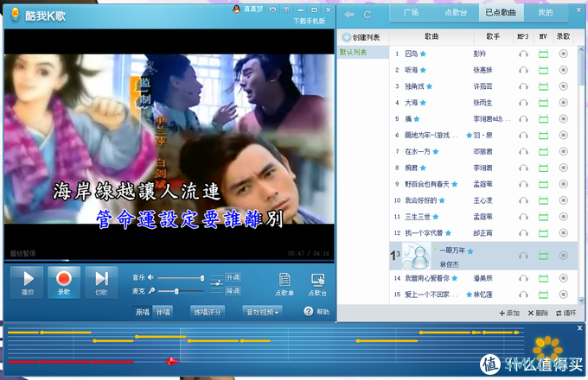Select the record radio button for 在水一方
588x380 pixels.
[563, 151]
